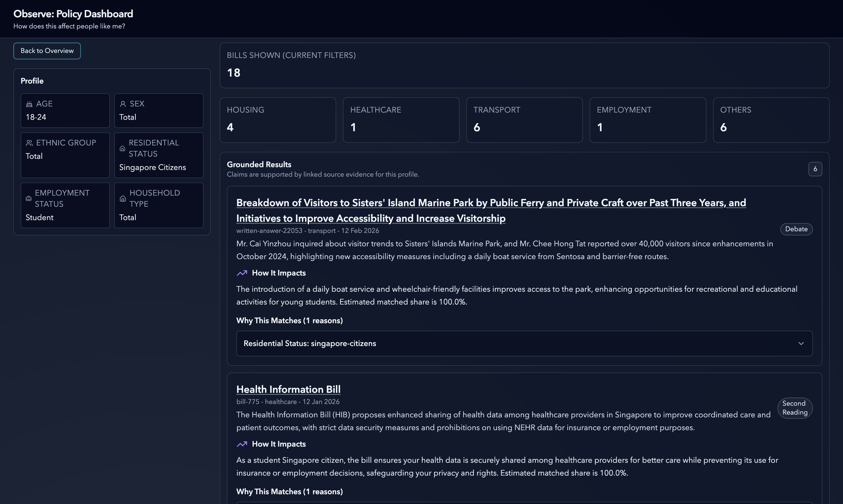Open the Employment Status Student profile field

pos(65,205)
